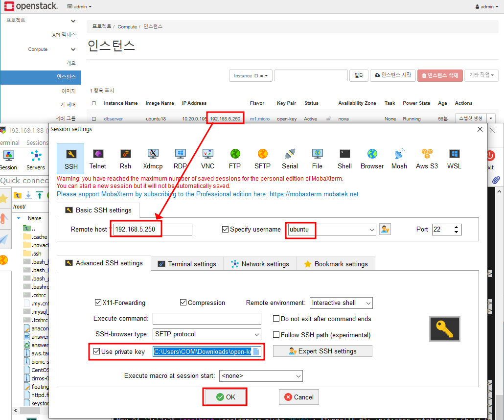Choose the RDP session icon
Viewport: 504px width, 420px height.
[x=181, y=159]
